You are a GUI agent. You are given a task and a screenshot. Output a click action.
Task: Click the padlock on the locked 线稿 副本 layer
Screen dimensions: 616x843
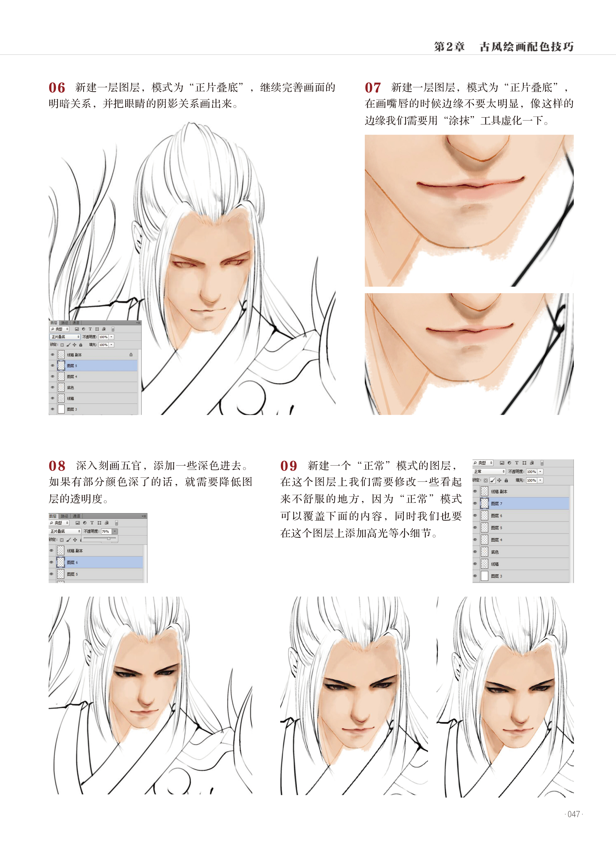point(131,355)
